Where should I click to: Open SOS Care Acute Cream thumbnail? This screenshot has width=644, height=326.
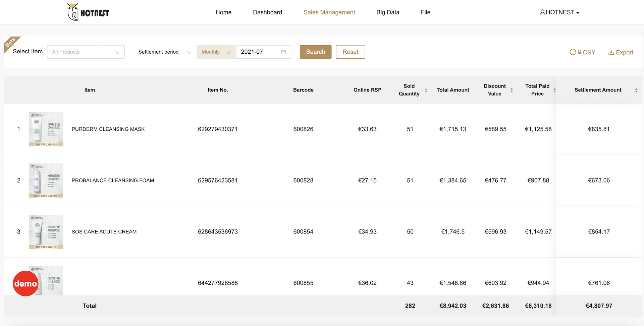pos(46,232)
